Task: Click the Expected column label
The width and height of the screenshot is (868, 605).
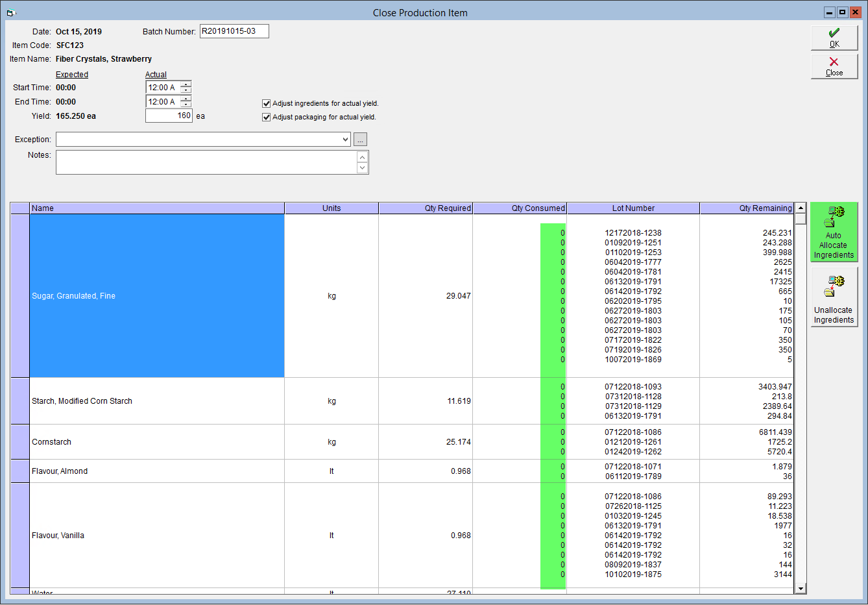Action: click(x=72, y=75)
